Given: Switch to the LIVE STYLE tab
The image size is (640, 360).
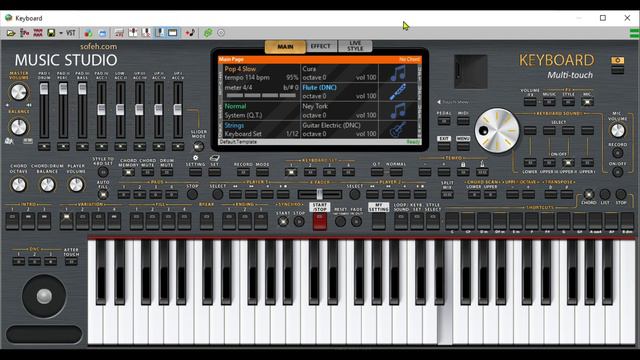Looking at the screenshot, I should 355,46.
